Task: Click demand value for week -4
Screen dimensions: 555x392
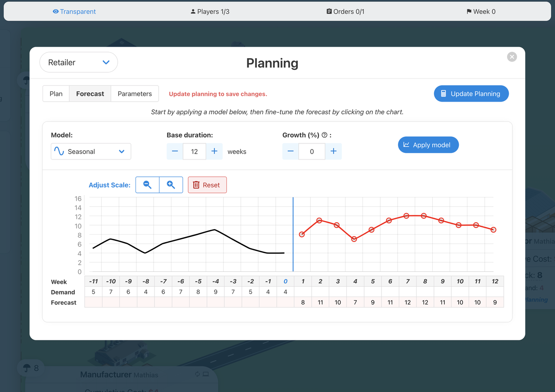Action: 216,292
